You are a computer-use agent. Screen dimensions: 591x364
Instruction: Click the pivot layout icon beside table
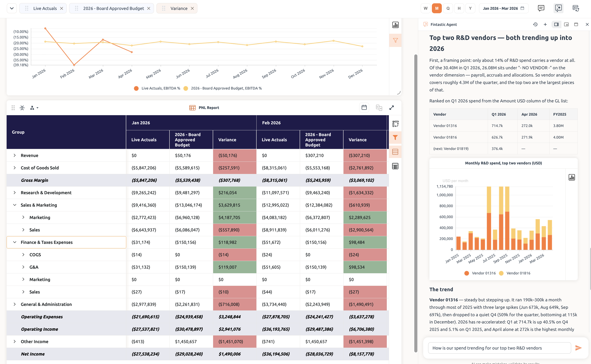pyautogui.click(x=395, y=124)
